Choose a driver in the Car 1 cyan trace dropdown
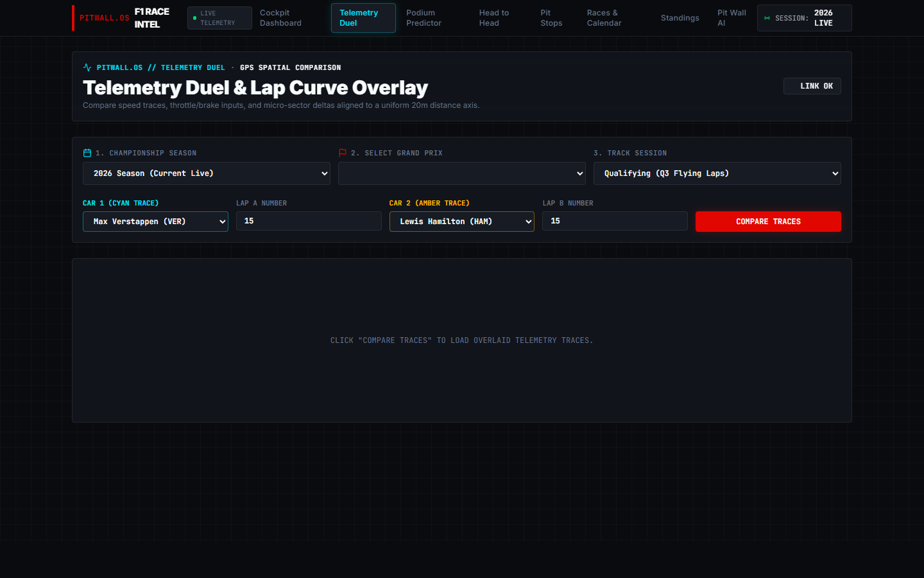 pyautogui.click(x=155, y=222)
